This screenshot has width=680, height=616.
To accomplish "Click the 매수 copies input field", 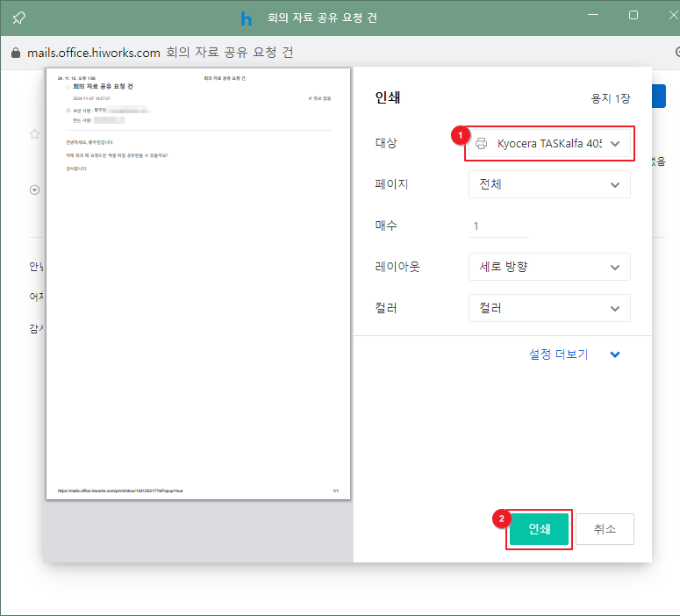I will (x=498, y=226).
